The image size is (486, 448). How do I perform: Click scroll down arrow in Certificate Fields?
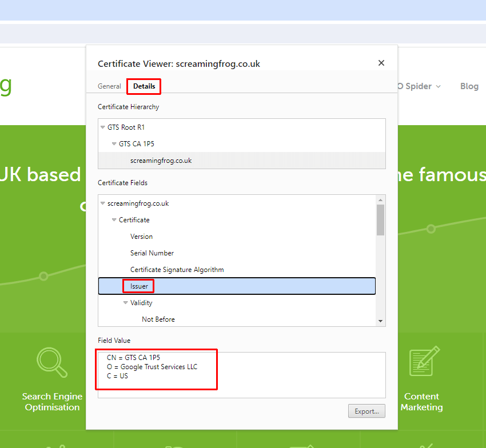click(x=381, y=321)
